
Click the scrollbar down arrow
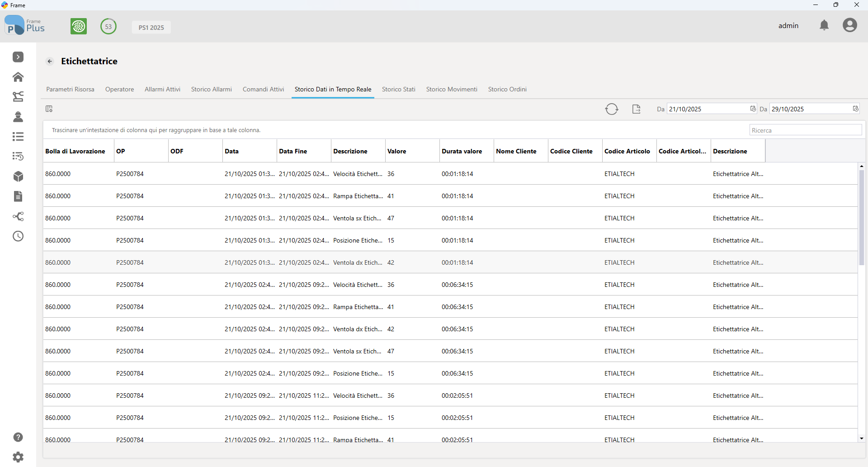tap(862, 438)
